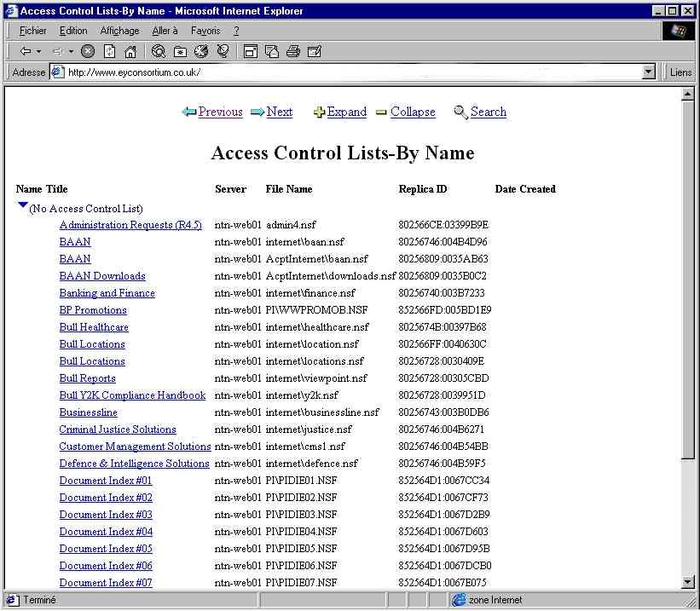Click the Collapse minus icon
Screen dimensions: 700x611
381,112
